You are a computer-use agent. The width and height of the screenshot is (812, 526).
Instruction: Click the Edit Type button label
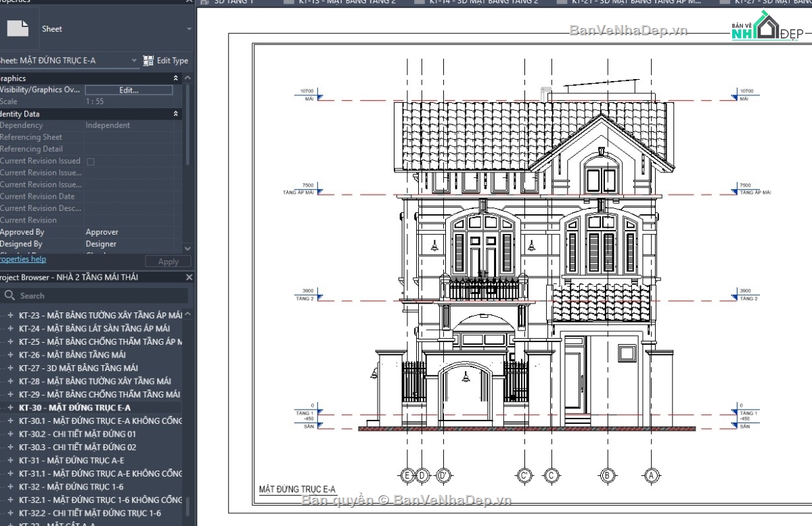click(x=173, y=61)
